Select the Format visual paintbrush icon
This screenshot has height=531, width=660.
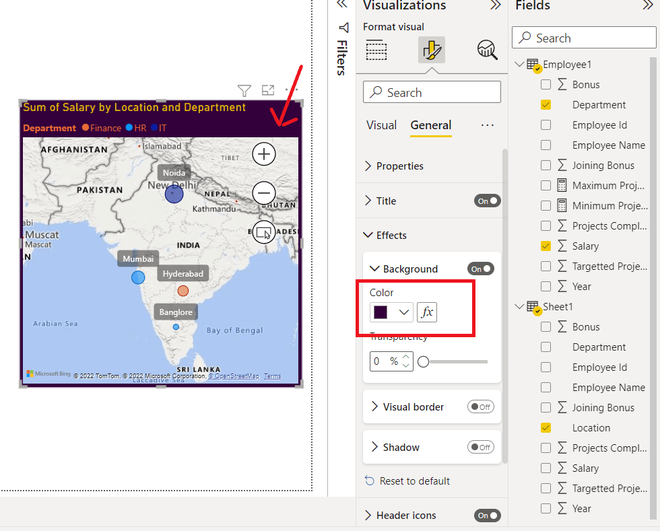(431, 50)
